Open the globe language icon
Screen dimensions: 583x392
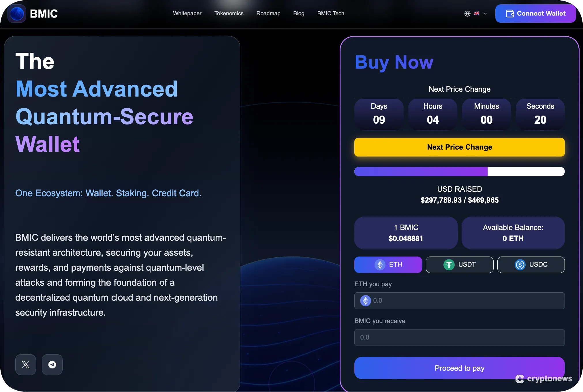pyautogui.click(x=467, y=14)
